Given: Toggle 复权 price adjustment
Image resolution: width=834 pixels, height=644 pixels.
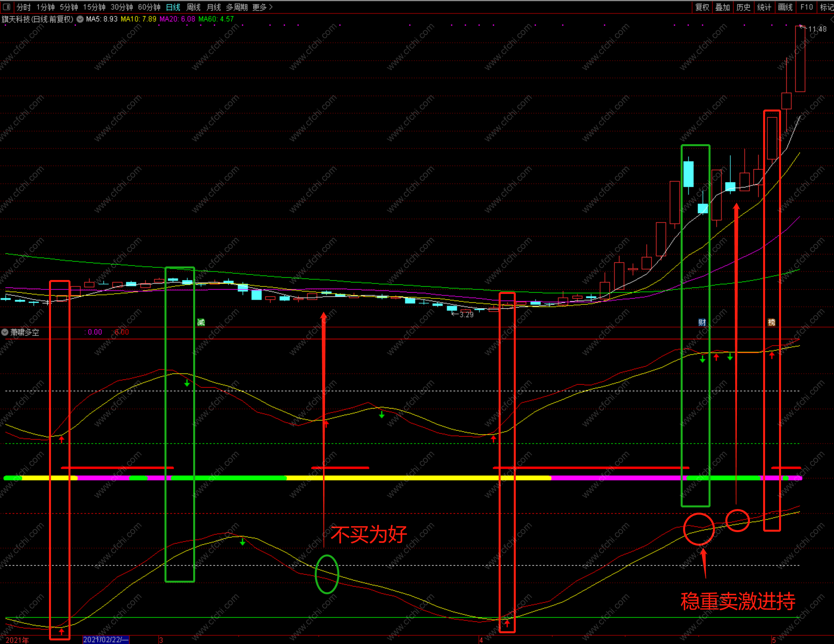Looking at the screenshot, I should (702, 7).
